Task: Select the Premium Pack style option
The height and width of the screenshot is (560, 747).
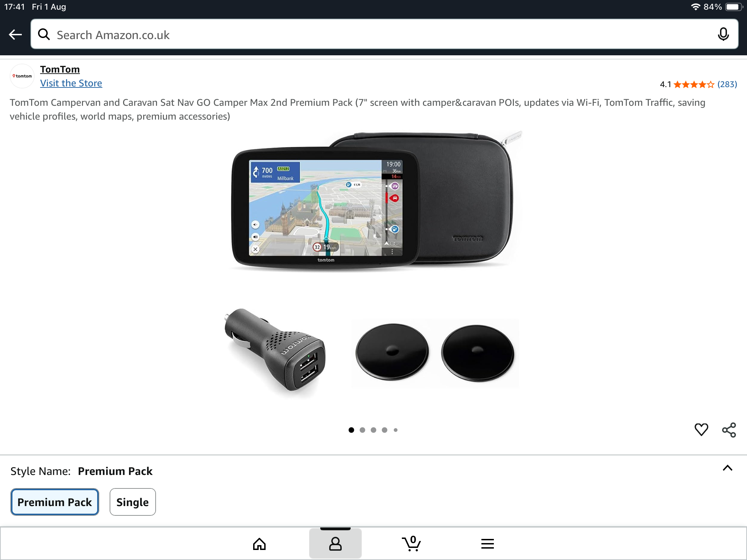Action: pyautogui.click(x=55, y=502)
